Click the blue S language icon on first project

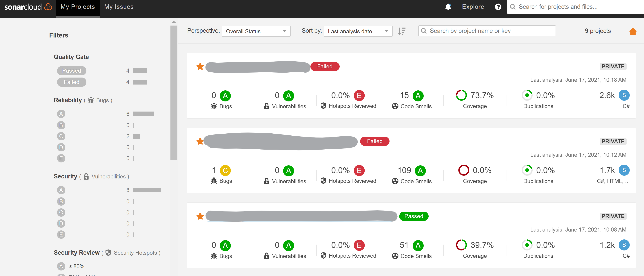624,95
